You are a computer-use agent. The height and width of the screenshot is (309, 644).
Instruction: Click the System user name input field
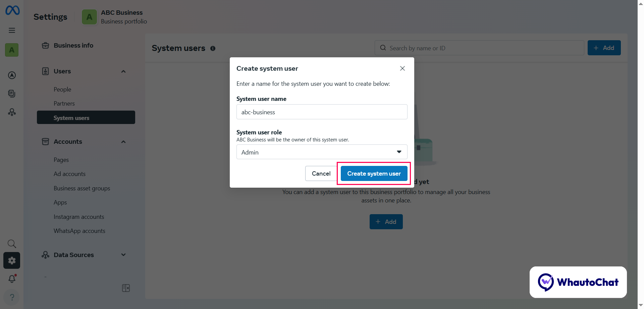coord(322,112)
